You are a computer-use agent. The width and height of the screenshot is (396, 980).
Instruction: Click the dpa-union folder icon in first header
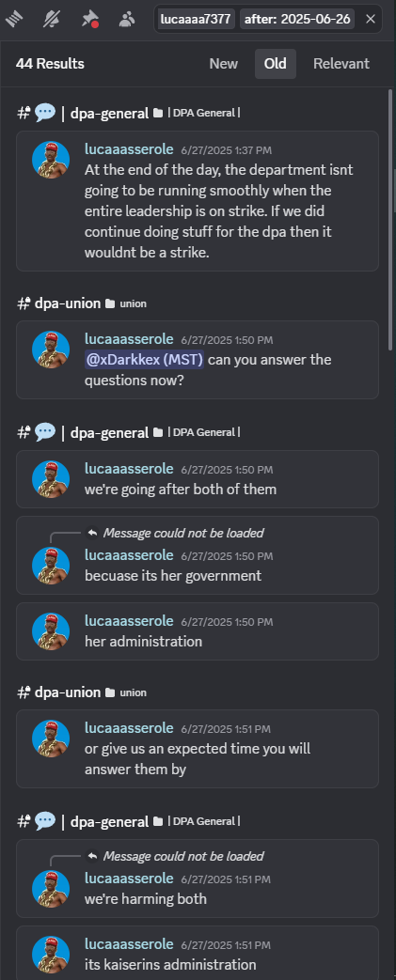[x=110, y=303]
